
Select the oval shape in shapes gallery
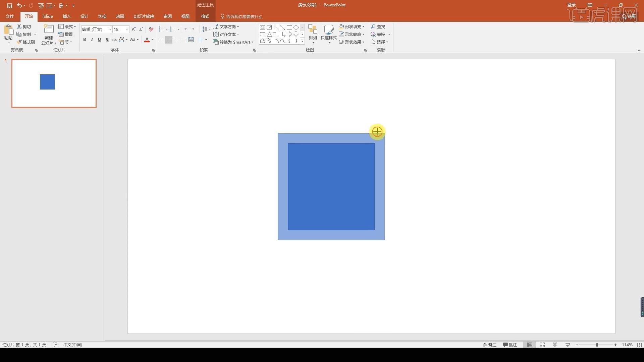pos(296,27)
